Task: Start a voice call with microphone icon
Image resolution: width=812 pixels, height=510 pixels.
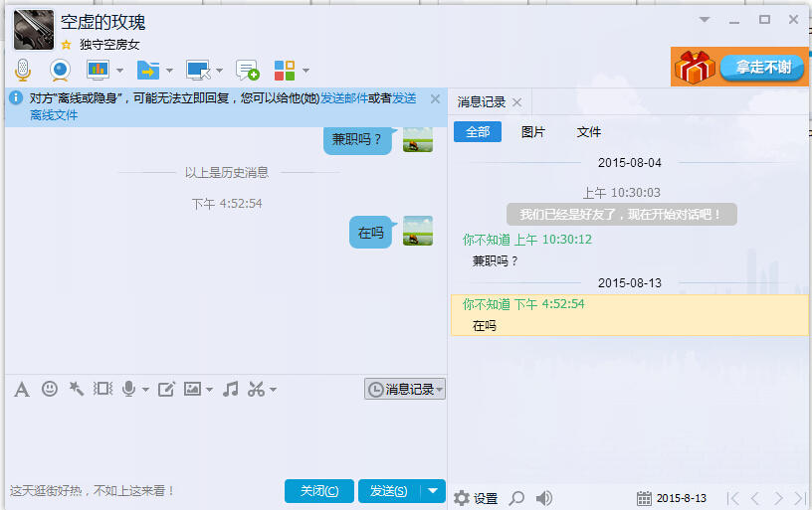Action: pos(23,70)
